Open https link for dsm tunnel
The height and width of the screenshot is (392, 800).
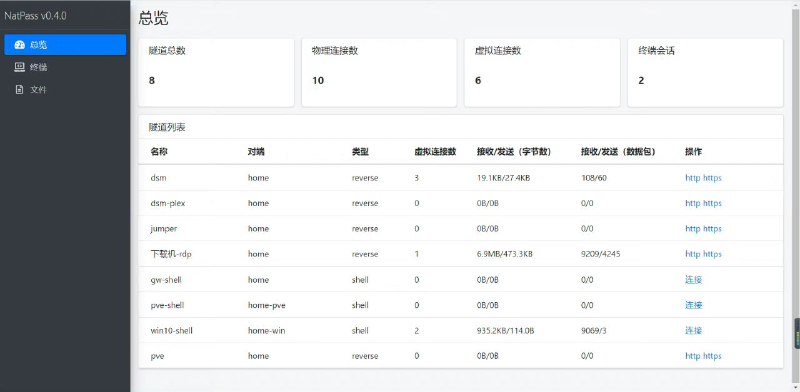click(x=712, y=178)
